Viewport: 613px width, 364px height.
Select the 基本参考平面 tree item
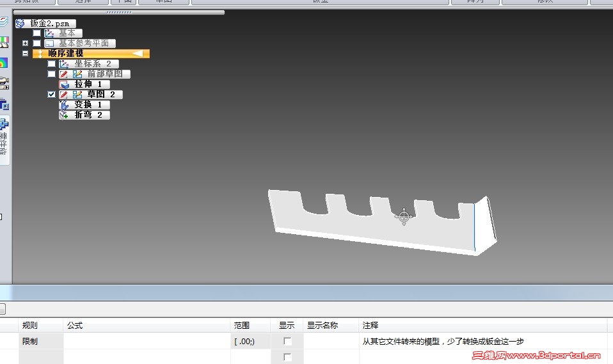click(80, 44)
